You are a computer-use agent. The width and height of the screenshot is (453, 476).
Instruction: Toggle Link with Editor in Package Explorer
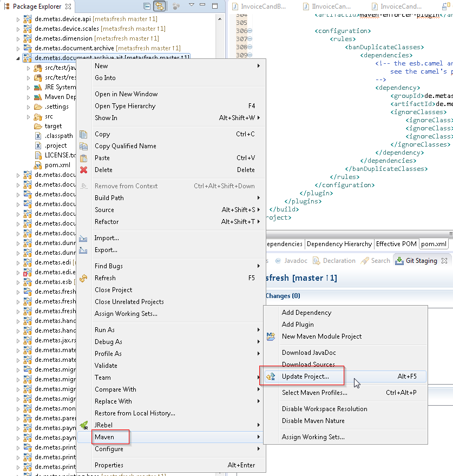160,6
